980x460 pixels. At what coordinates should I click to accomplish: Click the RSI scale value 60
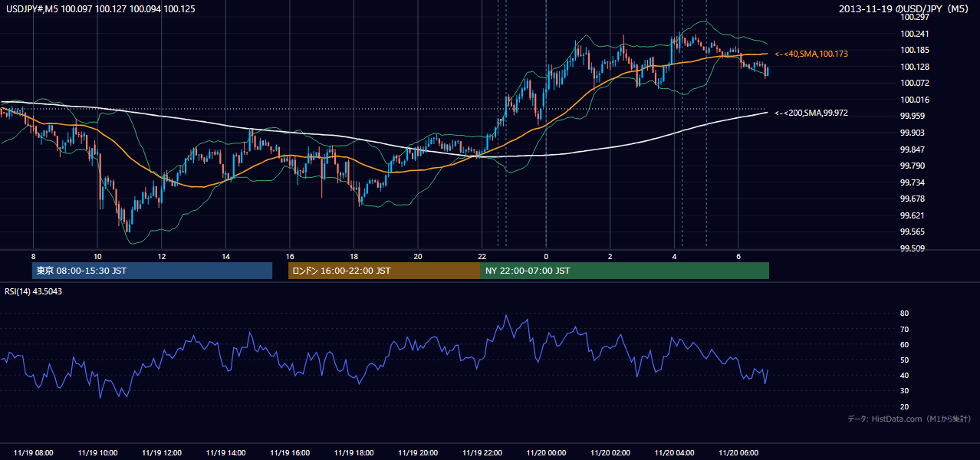tap(904, 344)
